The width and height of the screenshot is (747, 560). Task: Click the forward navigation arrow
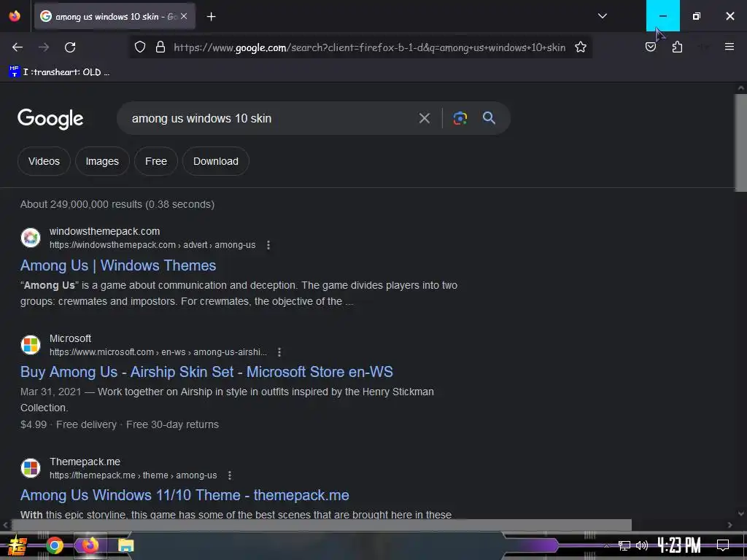(44, 47)
